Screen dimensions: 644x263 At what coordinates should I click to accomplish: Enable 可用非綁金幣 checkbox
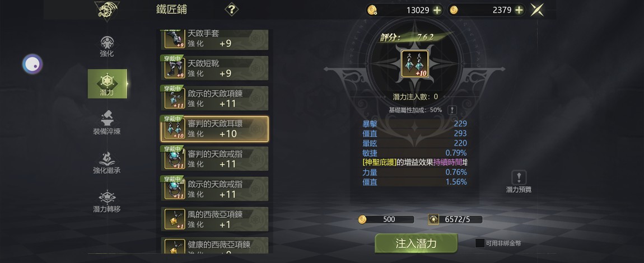(480, 243)
